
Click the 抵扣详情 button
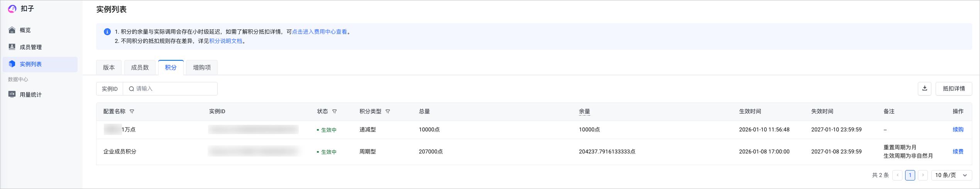click(953, 89)
